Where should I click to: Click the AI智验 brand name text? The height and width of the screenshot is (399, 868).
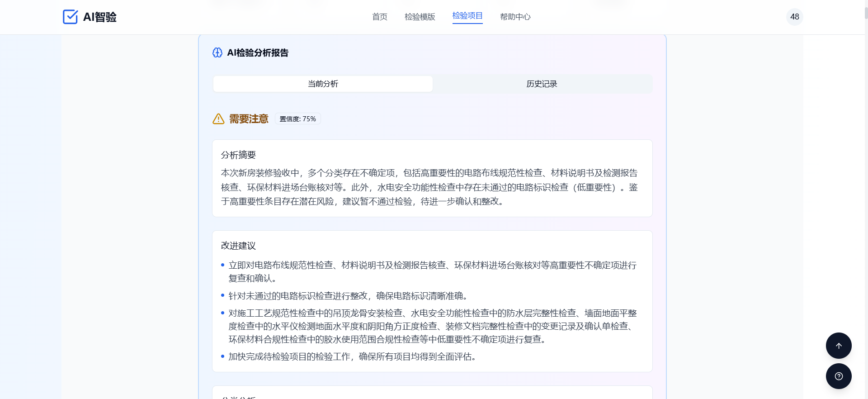point(100,17)
